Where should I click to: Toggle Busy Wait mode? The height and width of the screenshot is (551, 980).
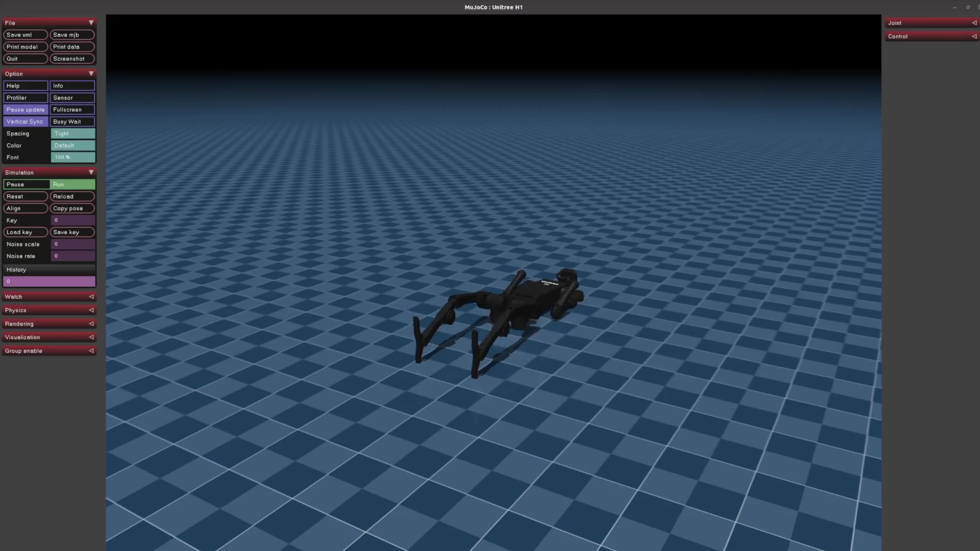click(73, 121)
